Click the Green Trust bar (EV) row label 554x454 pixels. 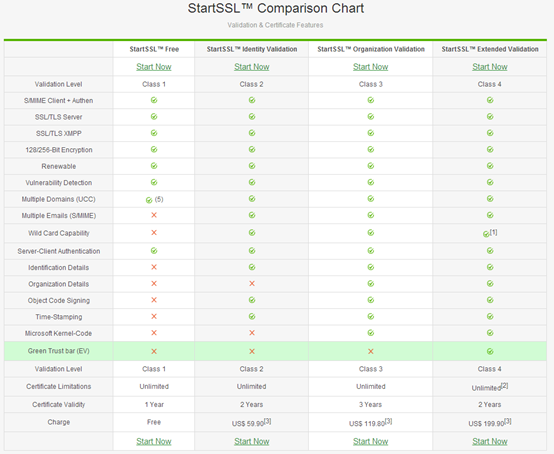(x=59, y=351)
